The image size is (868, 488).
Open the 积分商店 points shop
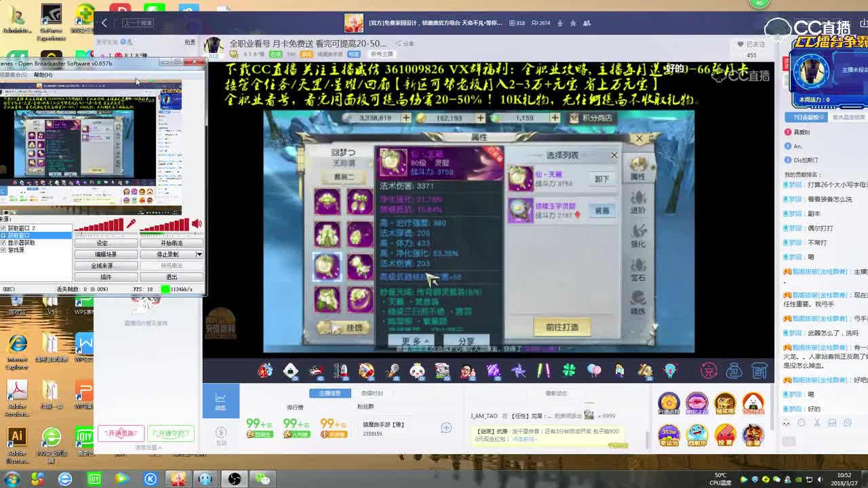pyautogui.click(x=591, y=118)
